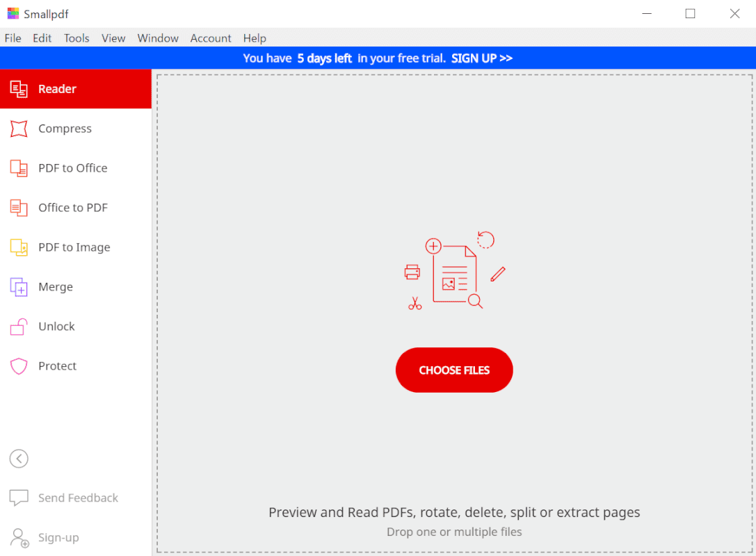The width and height of the screenshot is (756, 556).
Task: Click the Send Feedback speech bubble icon
Action: pyautogui.click(x=19, y=498)
